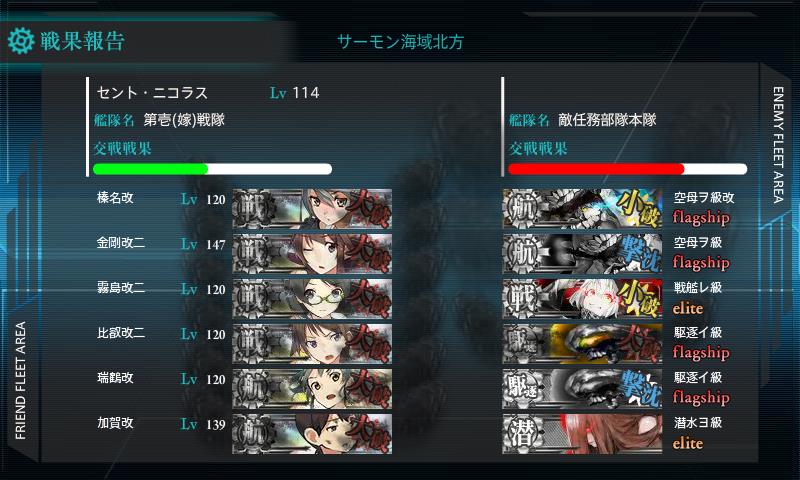Select 金剛改二 portrait banner
The width and height of the screenshot is (800, 480).
(312, 254)
